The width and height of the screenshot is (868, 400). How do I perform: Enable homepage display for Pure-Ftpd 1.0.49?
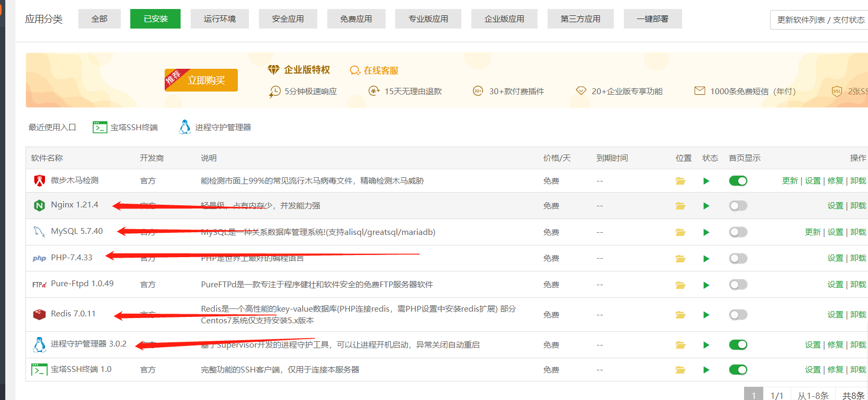(738, 285)
